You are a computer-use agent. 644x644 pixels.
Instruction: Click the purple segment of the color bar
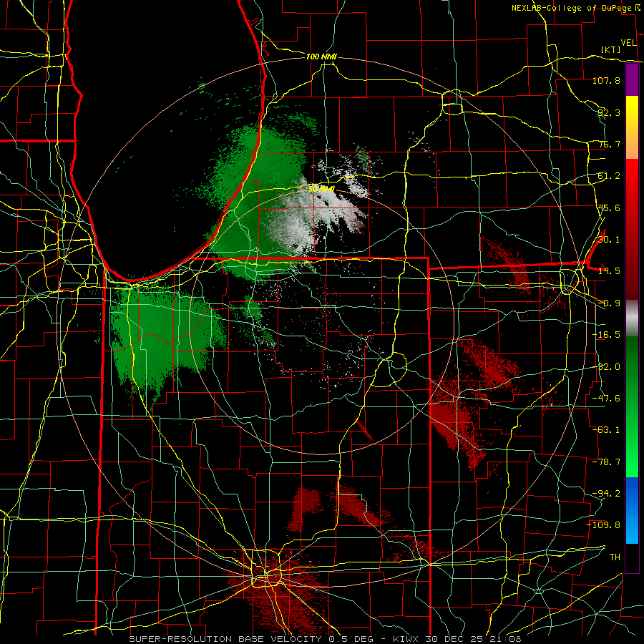(x=632, y=79)
